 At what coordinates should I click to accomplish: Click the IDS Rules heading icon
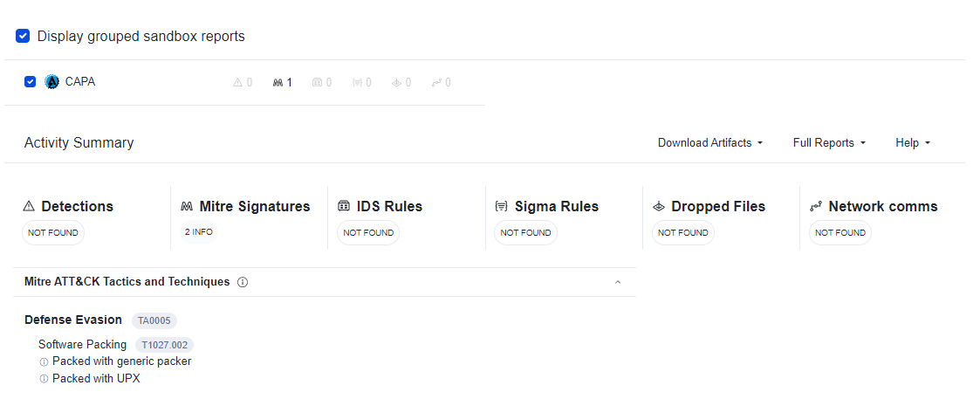pyautogui.click(x=343, y=207)
